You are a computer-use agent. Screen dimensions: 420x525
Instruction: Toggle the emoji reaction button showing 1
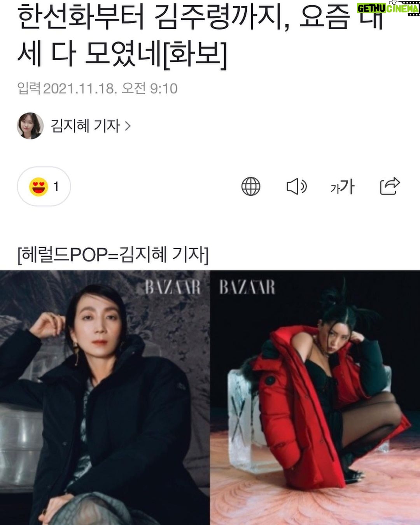(x=44, y=187)
